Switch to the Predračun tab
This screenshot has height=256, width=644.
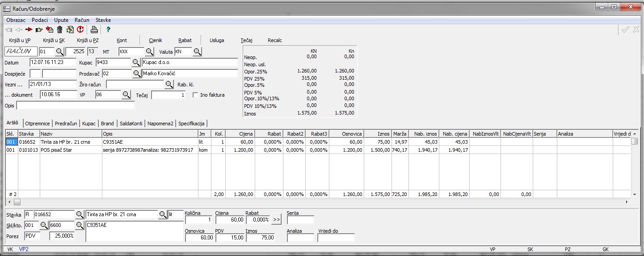[66, 123]
